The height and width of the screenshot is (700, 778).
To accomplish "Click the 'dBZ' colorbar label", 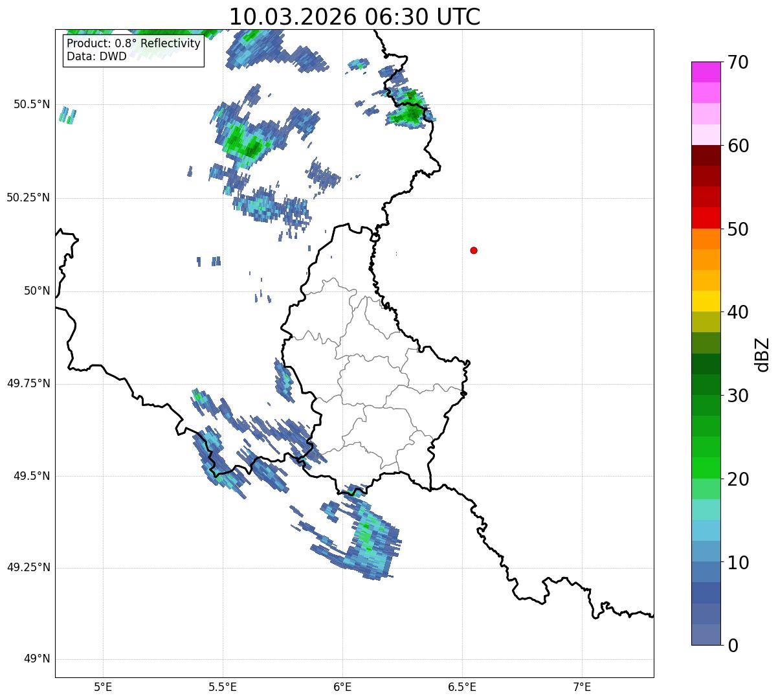I will pyautogui.click(x=762, y=354).
